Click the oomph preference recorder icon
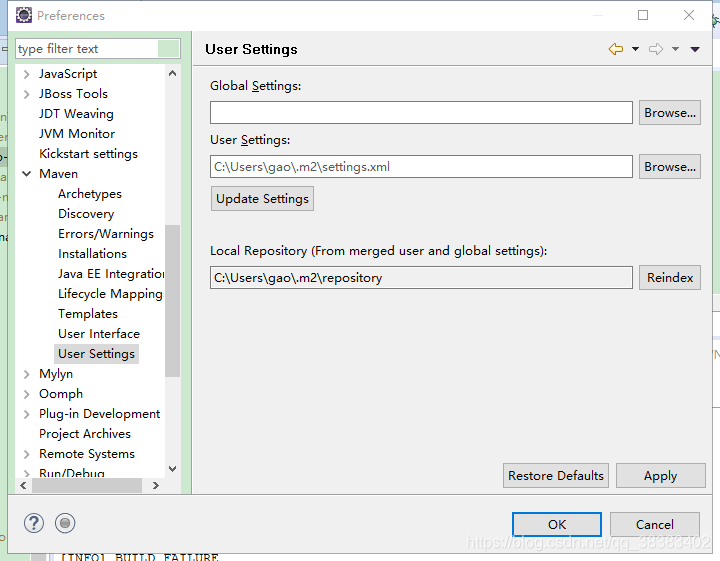 tap(65, 523)
